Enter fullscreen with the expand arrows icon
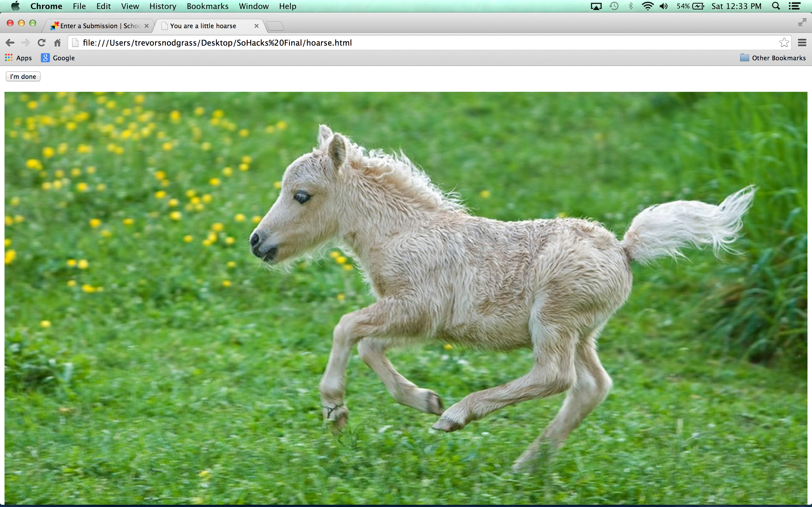The image size is (812, 507). 802,23
